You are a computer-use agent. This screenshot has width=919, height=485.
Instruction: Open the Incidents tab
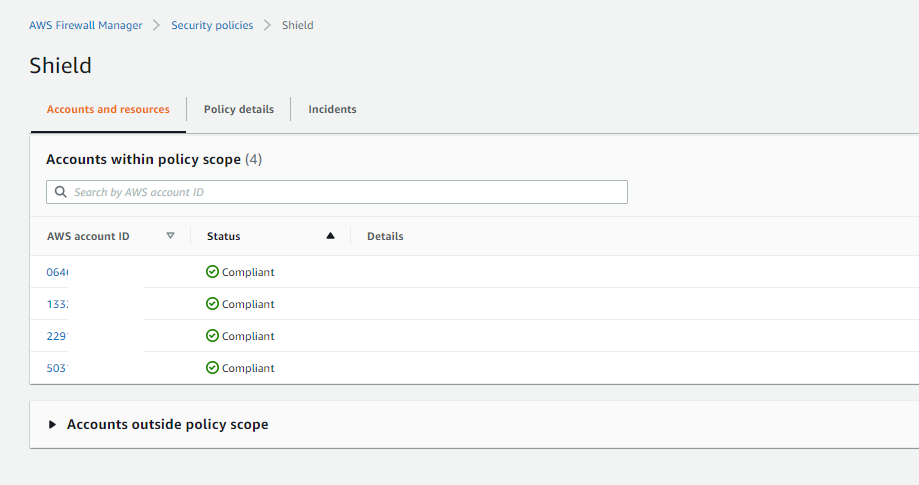point(332,110)
